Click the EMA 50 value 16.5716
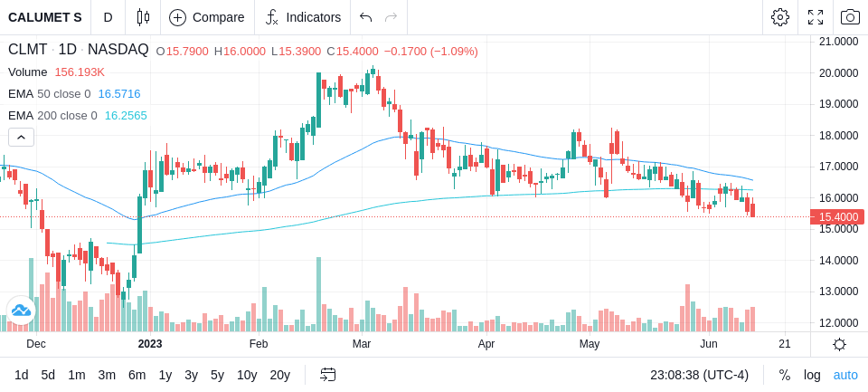 click(119, 94)
